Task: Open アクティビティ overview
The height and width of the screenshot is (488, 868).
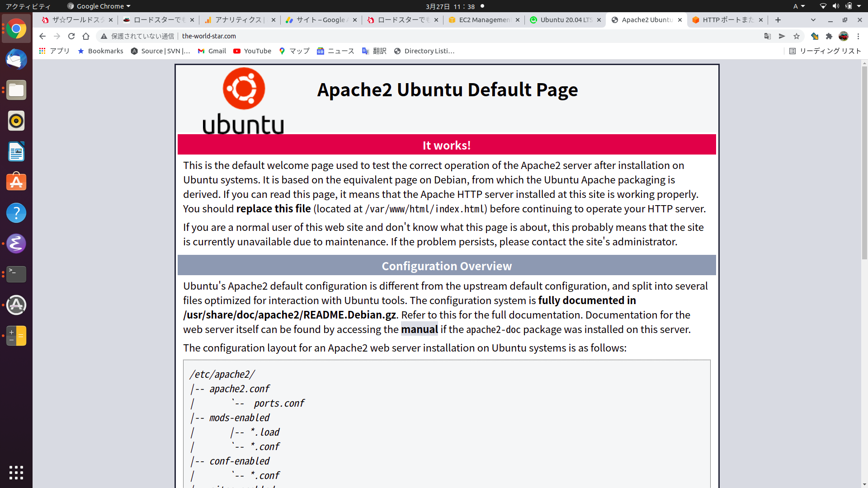Action: click(28, 6)
